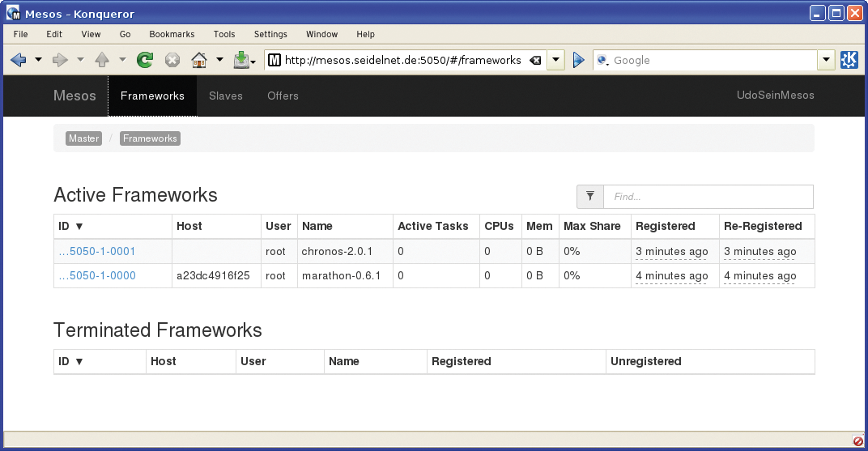This screenshot has height=451, width=868.
Task: Open the Go menu
Action: [x=126, y=34]
